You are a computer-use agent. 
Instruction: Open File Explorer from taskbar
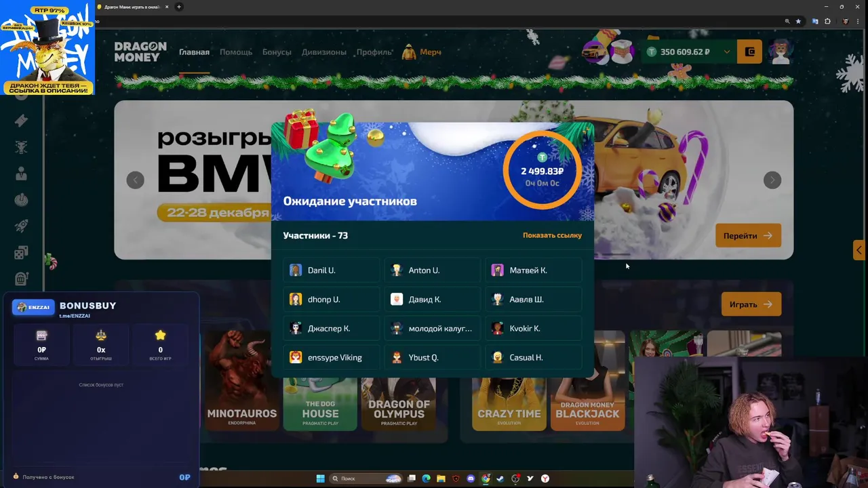coord(441,479)
